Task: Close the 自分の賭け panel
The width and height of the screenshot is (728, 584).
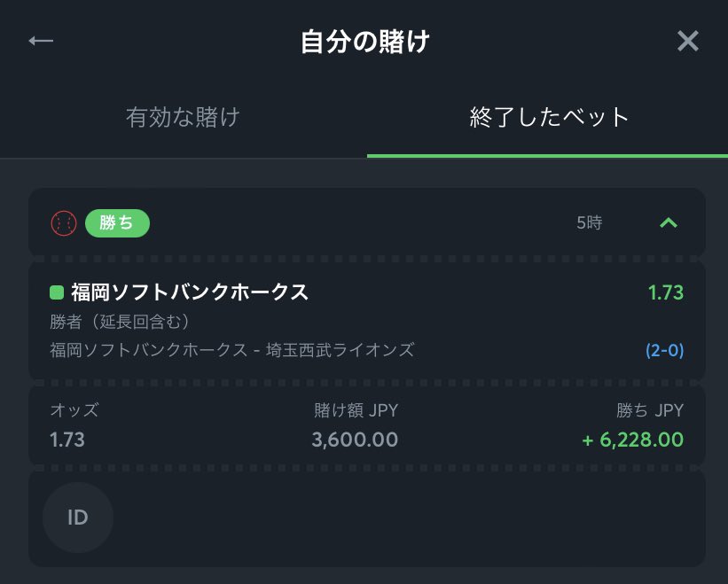Action: [687, 41]
